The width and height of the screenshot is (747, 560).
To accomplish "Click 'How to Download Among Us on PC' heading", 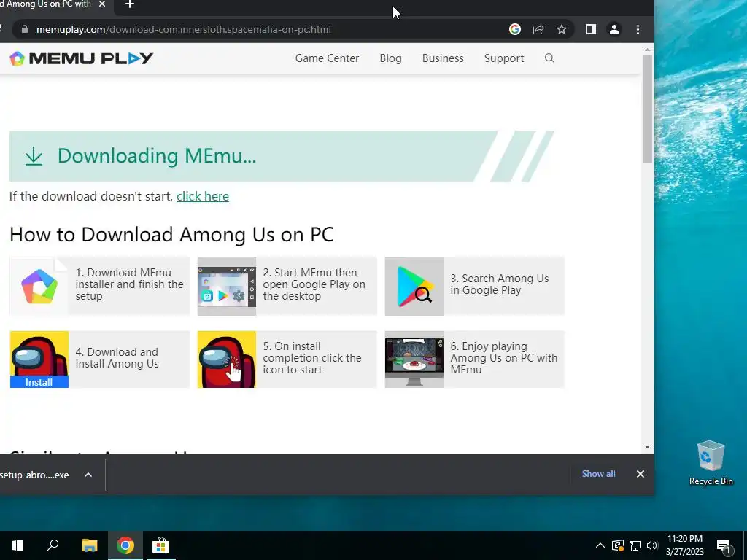I will (x=171, y=234).
